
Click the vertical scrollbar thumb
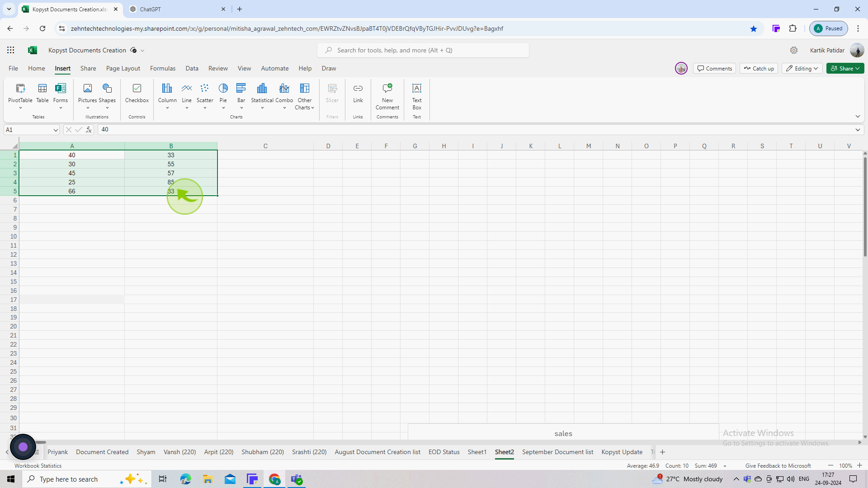(865, 207)
